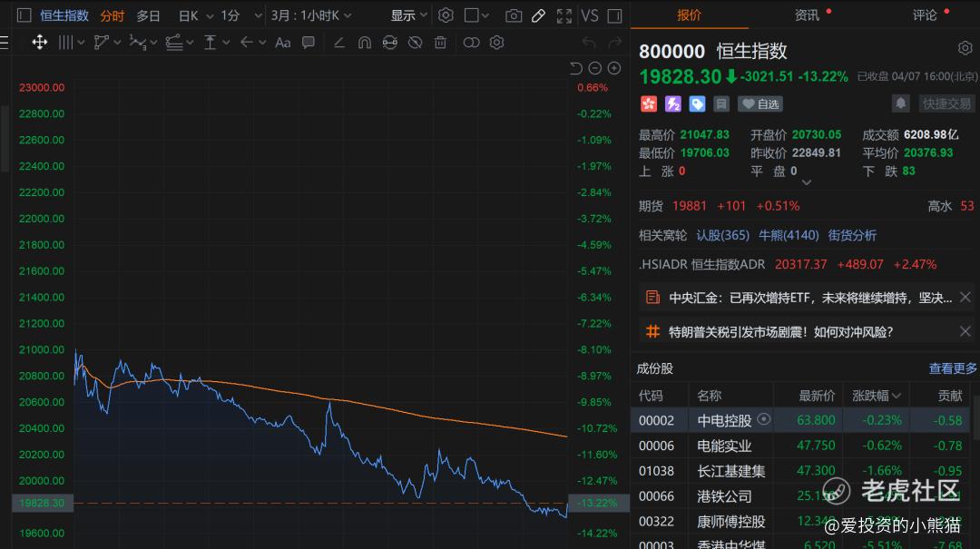Add to watchlist with 自选 heart button

pos(760,103)
